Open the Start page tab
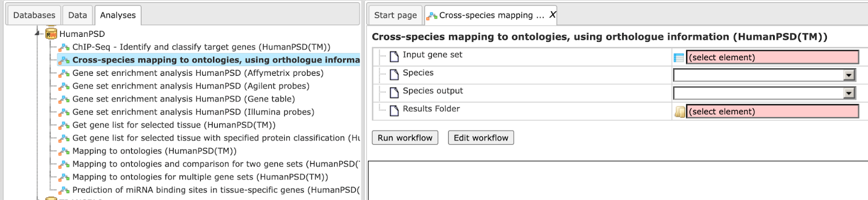868x200 pixels. click(395, 15)
